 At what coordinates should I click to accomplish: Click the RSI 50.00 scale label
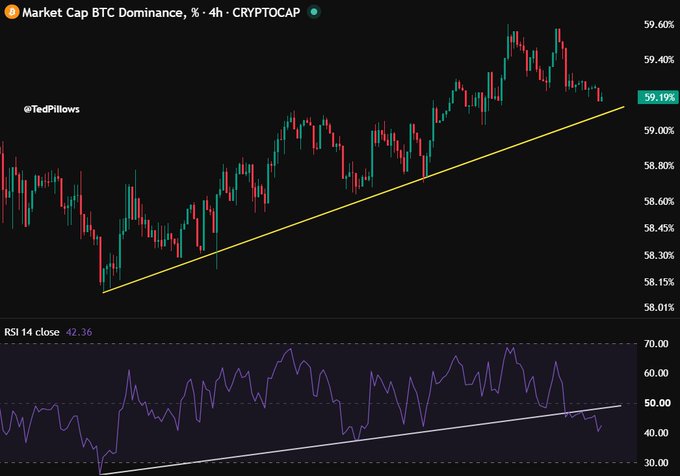click(x=656, y=403)
